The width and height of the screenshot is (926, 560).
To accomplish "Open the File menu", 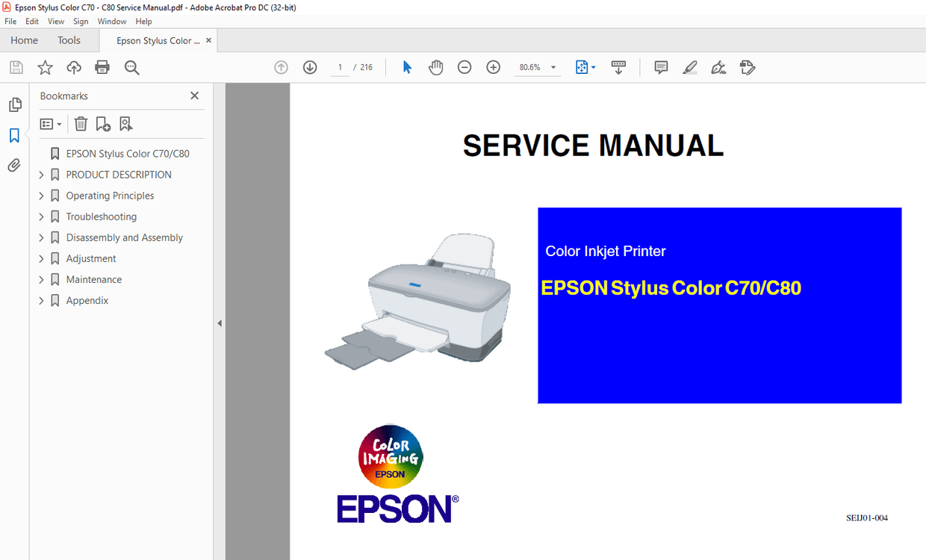I will pos(10,21).
